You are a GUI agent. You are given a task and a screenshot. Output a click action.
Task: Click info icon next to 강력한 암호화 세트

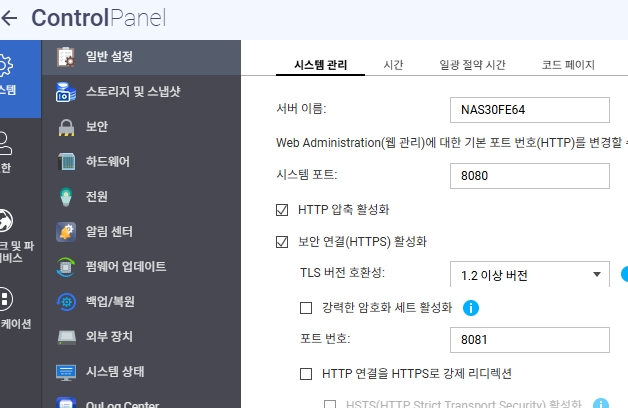(471, 307)
